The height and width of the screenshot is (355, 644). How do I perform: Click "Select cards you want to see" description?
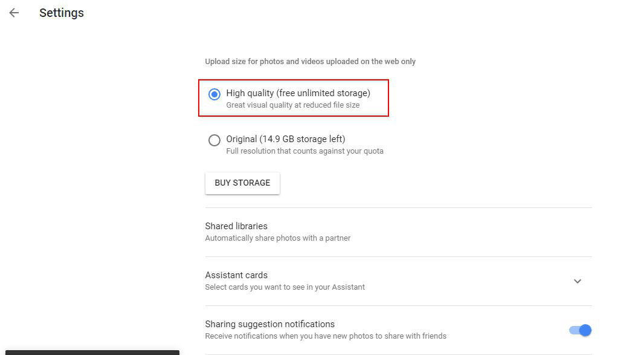click(x=285, y=287)
